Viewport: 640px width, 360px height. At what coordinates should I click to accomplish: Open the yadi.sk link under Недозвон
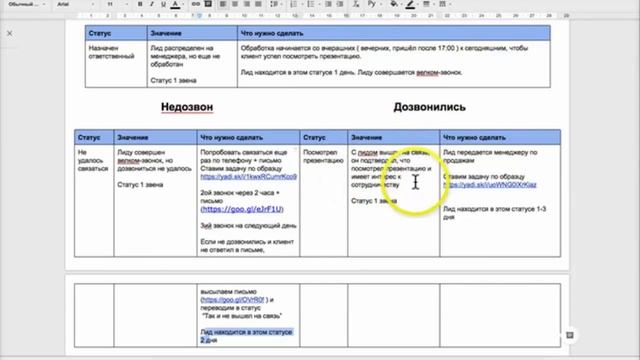tap(249, 177)
